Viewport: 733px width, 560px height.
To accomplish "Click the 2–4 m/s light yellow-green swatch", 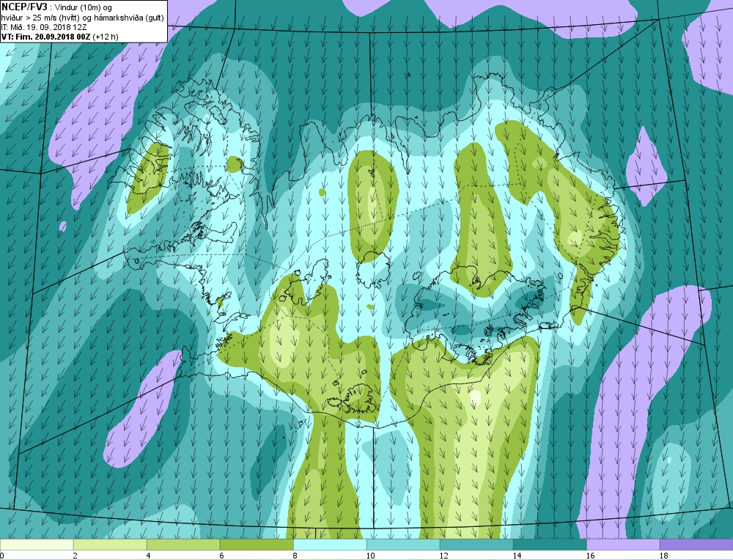I will 110,545.
